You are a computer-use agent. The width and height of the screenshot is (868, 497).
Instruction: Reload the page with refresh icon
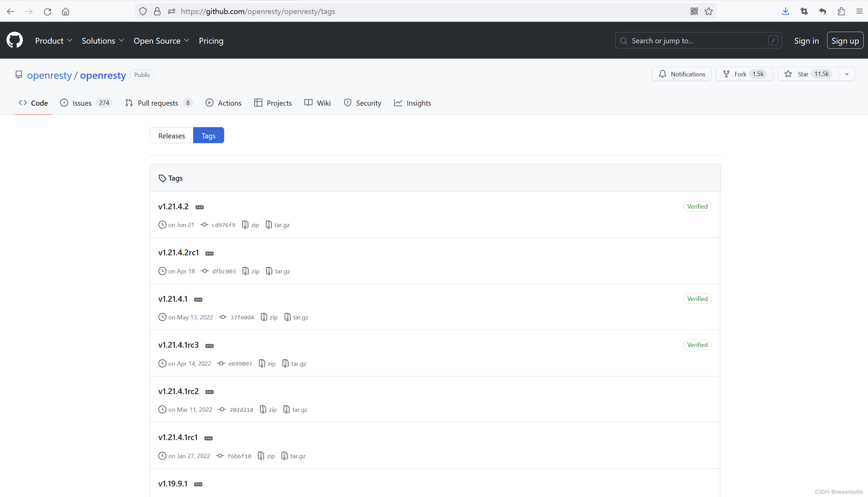coord(47,12)
